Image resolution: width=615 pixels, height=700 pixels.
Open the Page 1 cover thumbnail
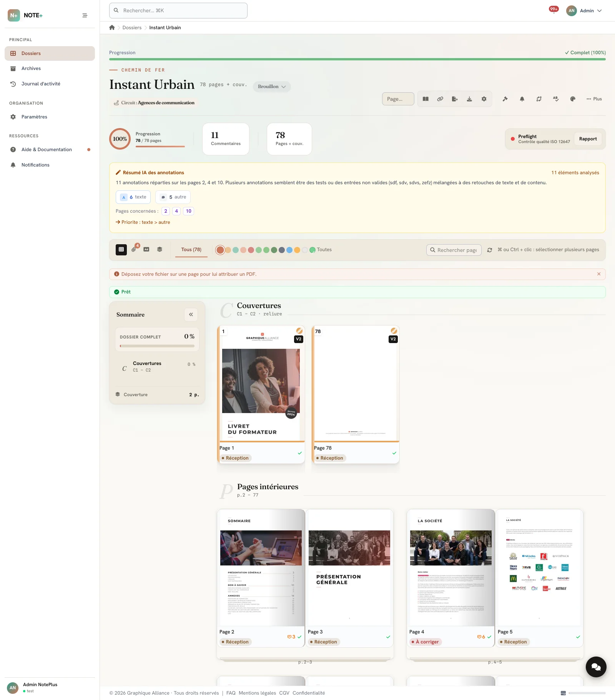pyautogui.click(x=261, y=383)
